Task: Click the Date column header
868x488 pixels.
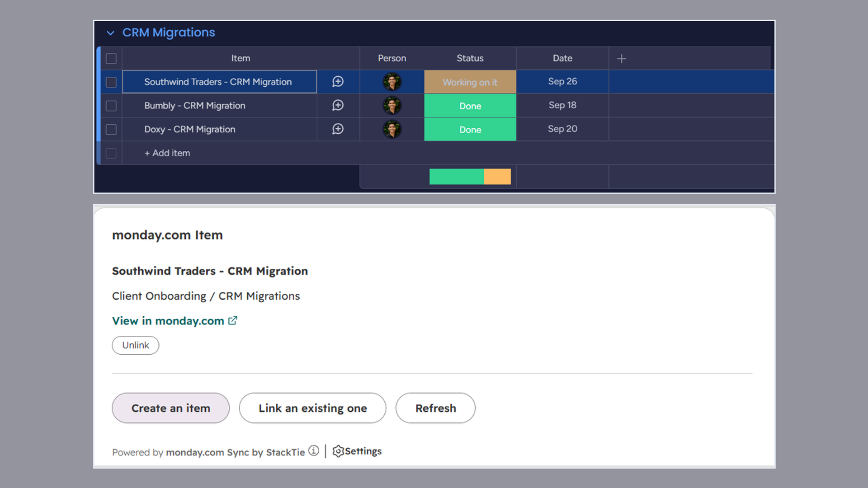Action: (562, 58)
